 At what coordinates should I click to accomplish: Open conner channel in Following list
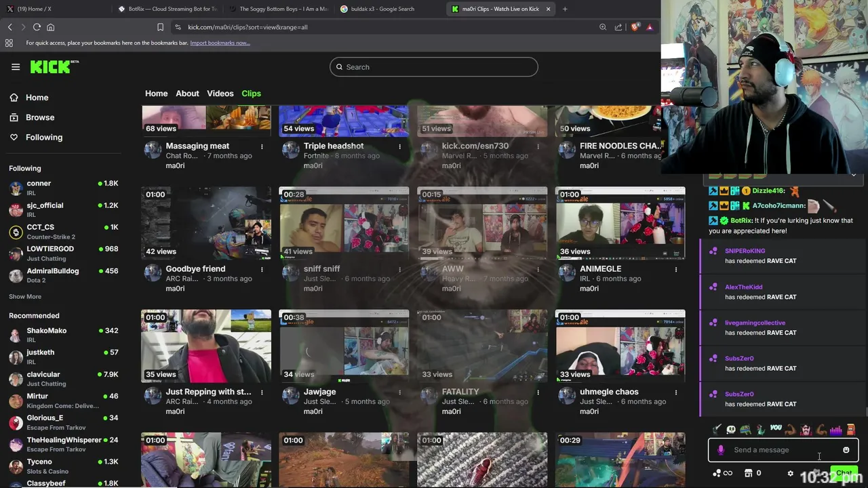pos(64,188)
